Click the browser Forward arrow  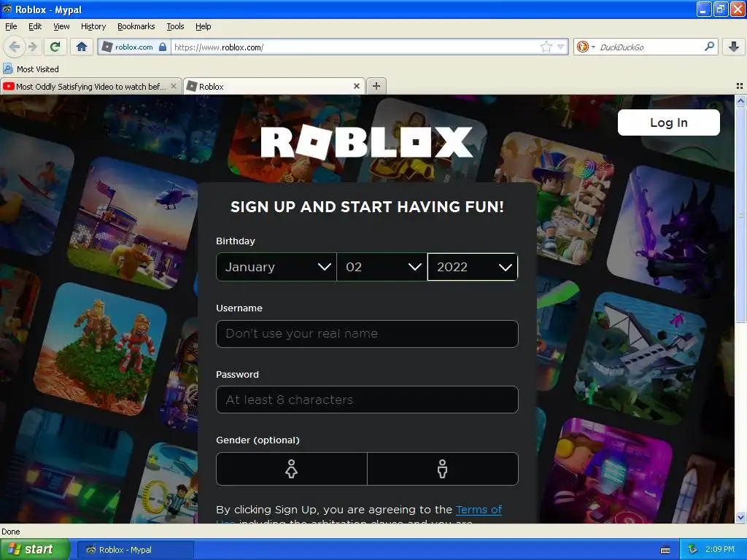pyautogui.click(x=32, y=47)
